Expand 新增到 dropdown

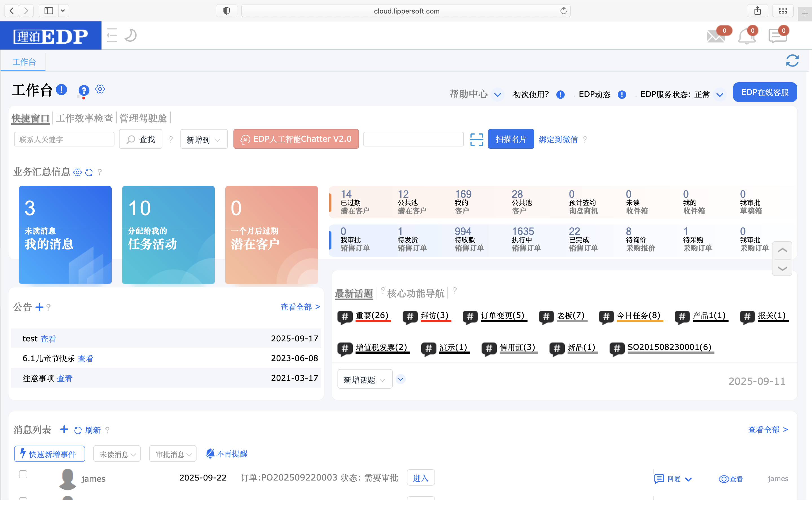pos(204,139)
